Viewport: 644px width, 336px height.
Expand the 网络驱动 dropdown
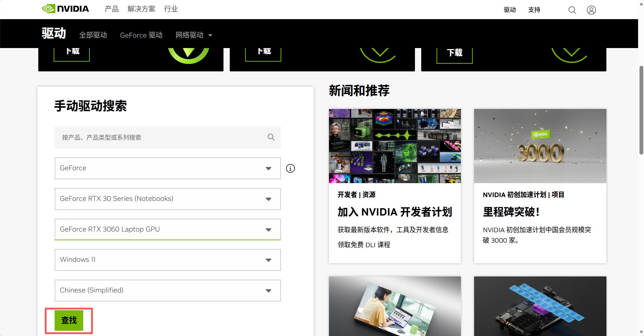pyautogui.click(x=194, y=35)
